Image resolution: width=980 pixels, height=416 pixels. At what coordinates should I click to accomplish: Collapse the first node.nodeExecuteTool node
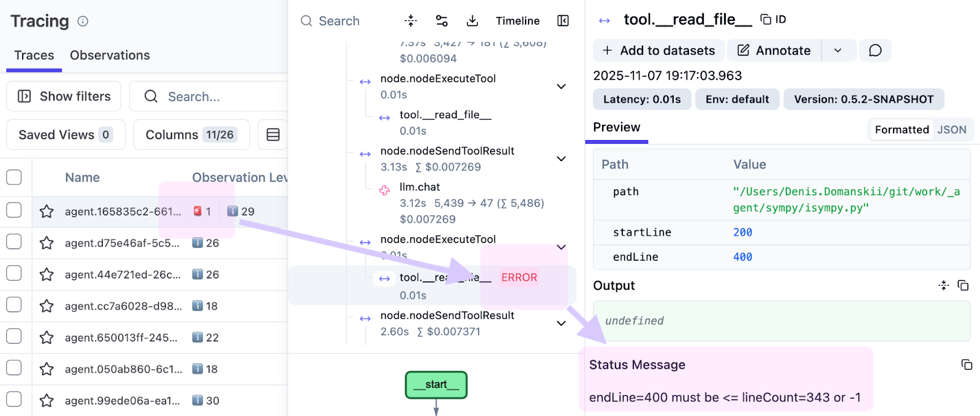[x=561, y=87]
